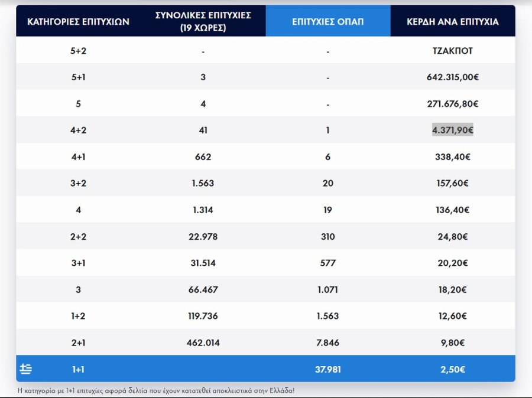Select the ΤΖΑΚΠΟΤ cell in the 5+2 row
The width and height of the screenshot is (532, 398).
point(452,51)
